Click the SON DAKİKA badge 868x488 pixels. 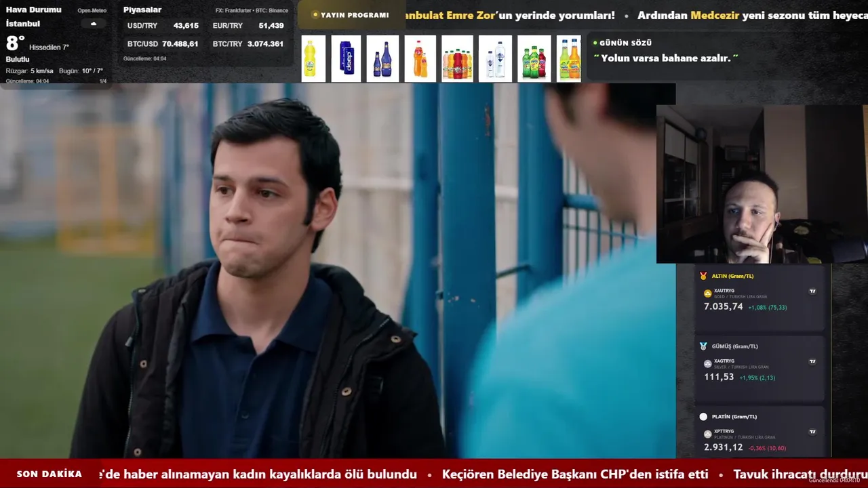[49, 474]
